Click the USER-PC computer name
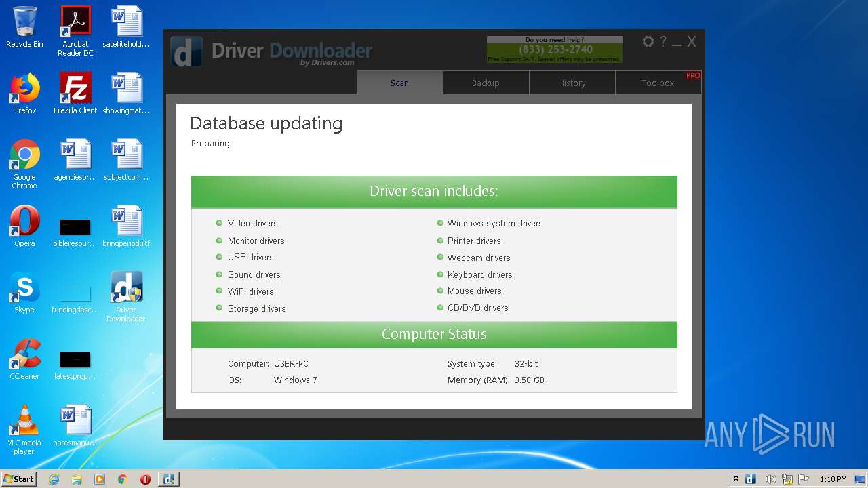The width and height of the screenshot is (868, 488). click(x=291, y=363)
